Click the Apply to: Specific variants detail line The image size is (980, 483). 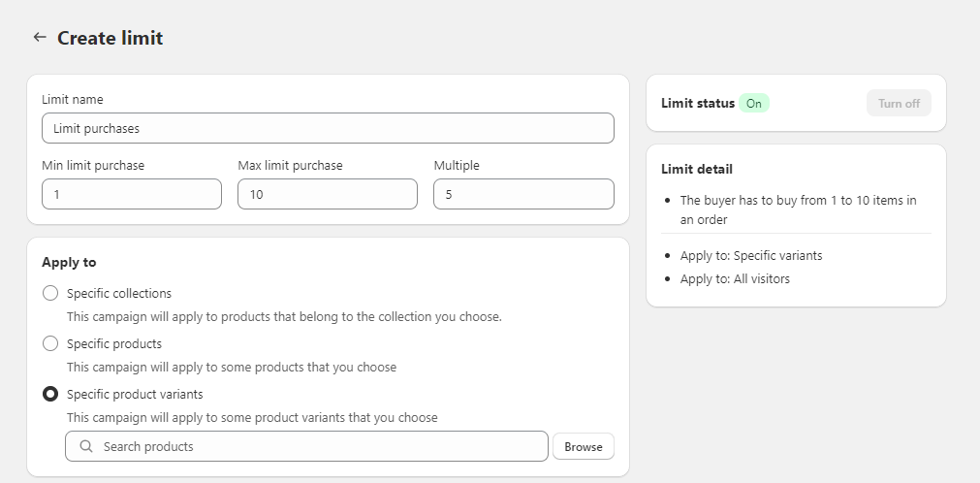[750, 255]
